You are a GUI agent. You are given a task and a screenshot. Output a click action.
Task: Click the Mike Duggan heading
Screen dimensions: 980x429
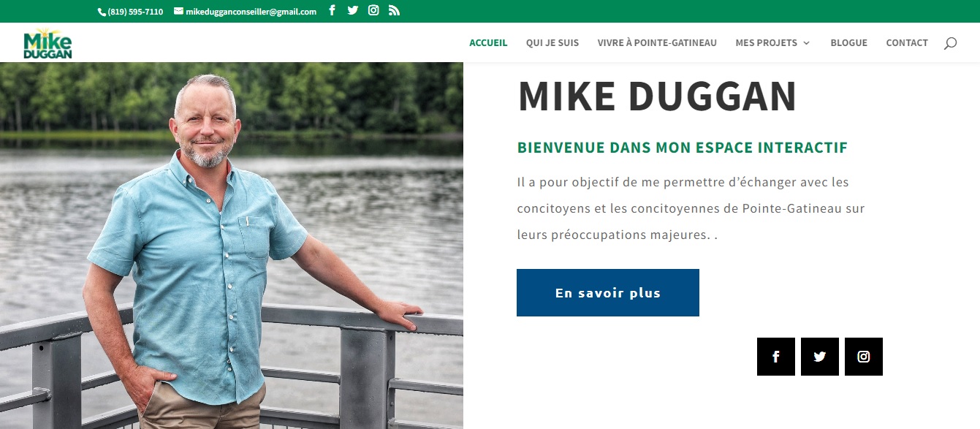(x=657, y=96)
